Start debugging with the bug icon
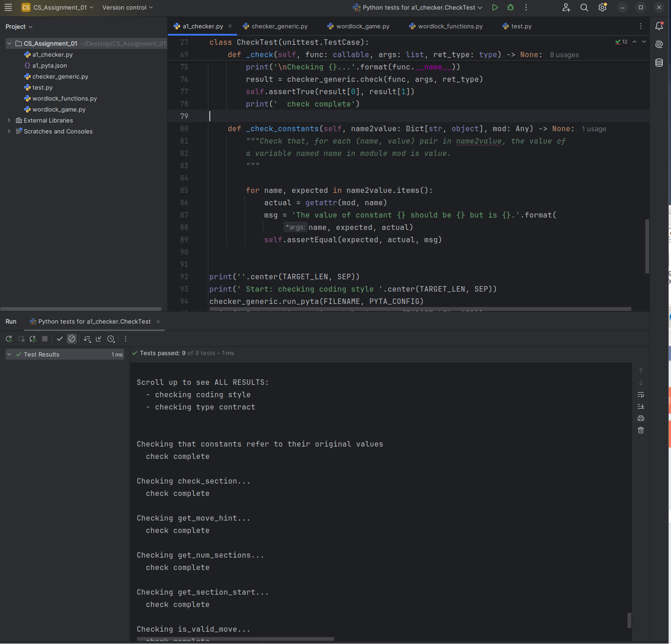Viewport: 671px width, 644px height. (x=511, y=7)
